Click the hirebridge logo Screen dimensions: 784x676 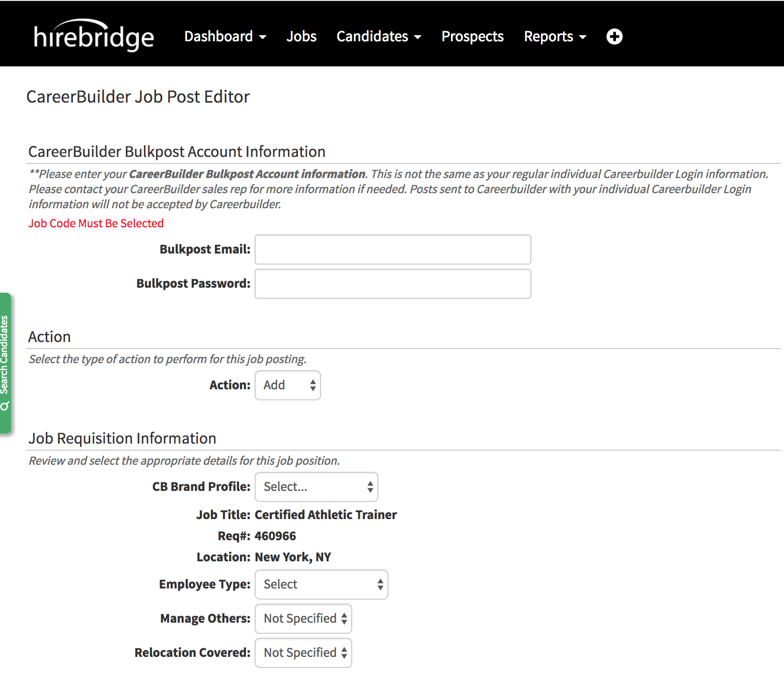[x=94, y=36]
